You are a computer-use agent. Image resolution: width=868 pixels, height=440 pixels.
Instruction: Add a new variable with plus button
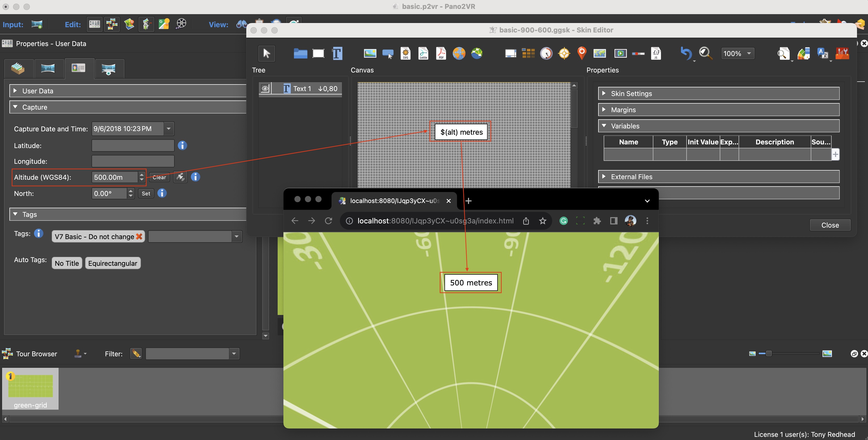(835, 154)
